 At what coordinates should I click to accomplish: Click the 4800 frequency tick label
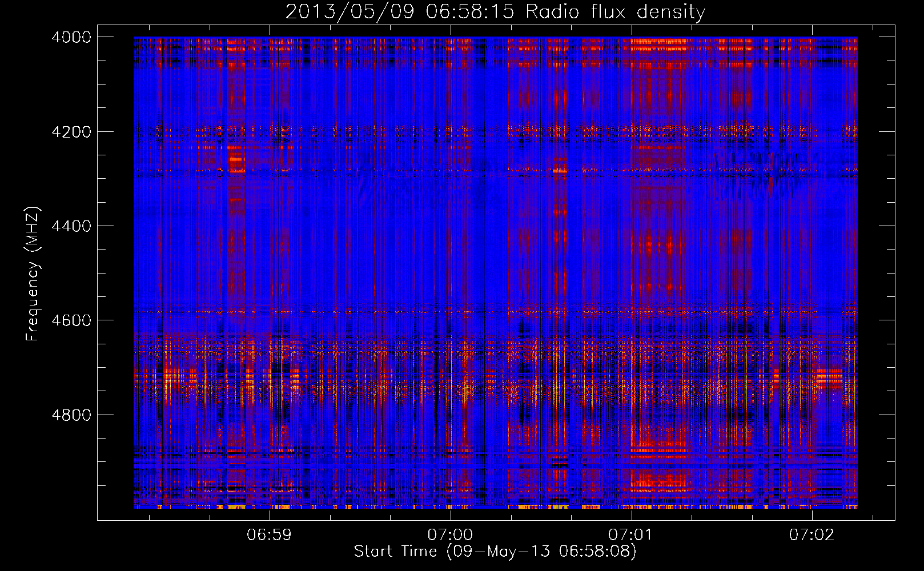[71, 415]
